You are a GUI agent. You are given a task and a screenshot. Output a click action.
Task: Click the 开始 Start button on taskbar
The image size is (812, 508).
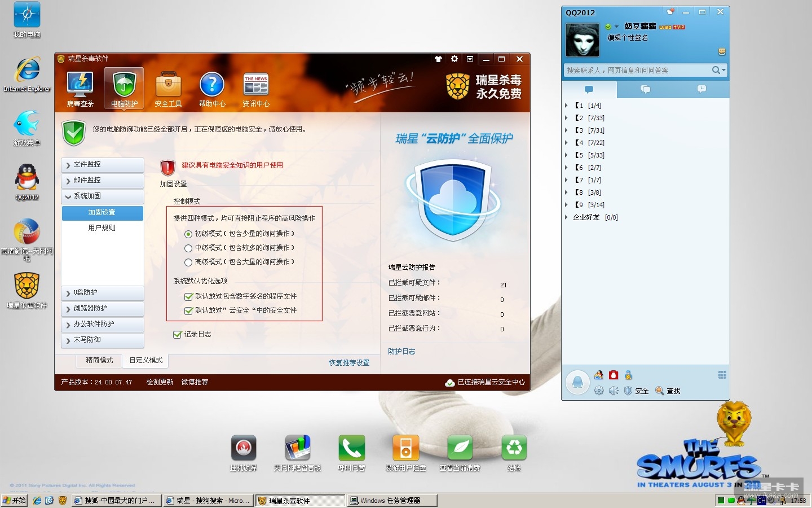[14, 501]
